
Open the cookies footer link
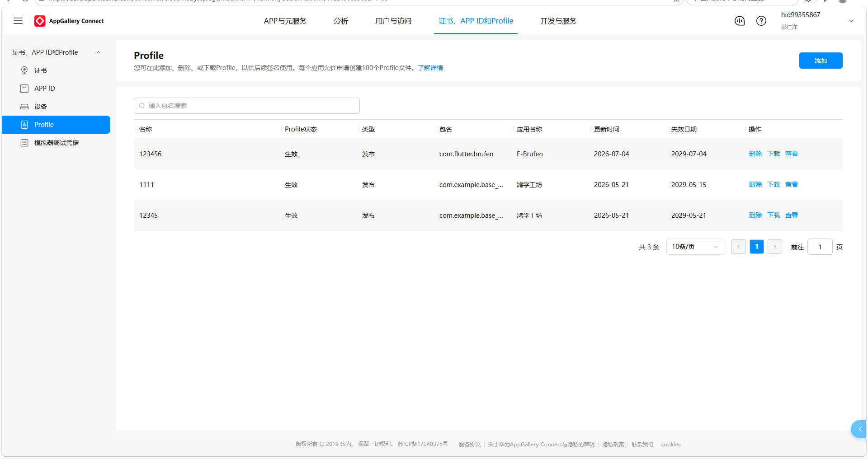click(671, 445)
